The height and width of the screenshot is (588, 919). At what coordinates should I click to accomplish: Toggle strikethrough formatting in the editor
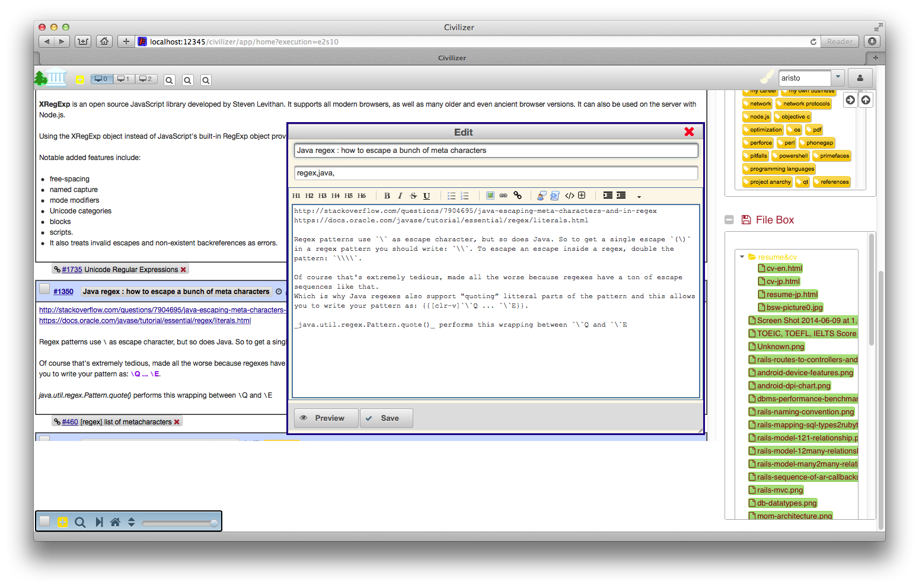413,196
